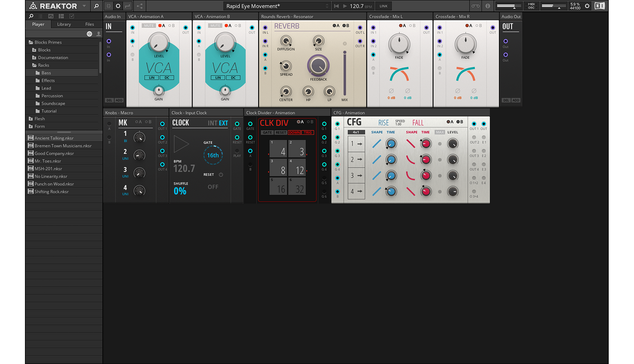Open the preset stepper arrows beside Rapid Eye Movement
Viewport: 634px width, 364px height.
click(x=327, y=6)
